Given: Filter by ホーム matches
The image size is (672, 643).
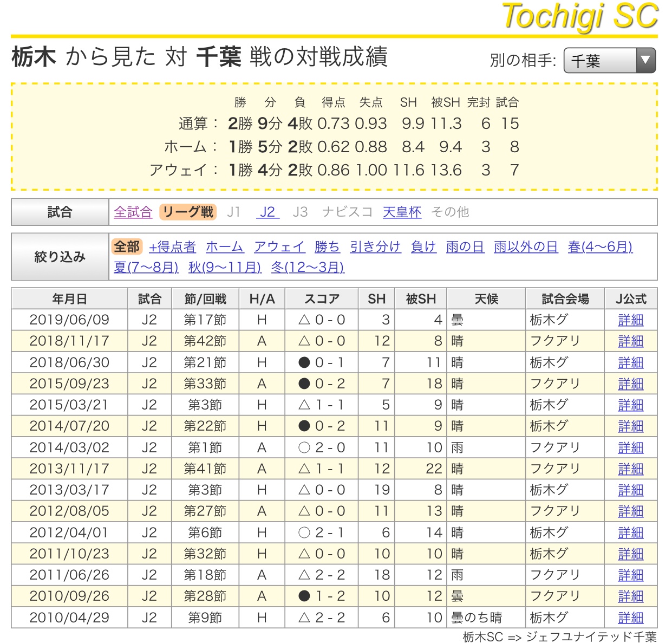Looking at the screenshot, I should (x=225, y=247).
